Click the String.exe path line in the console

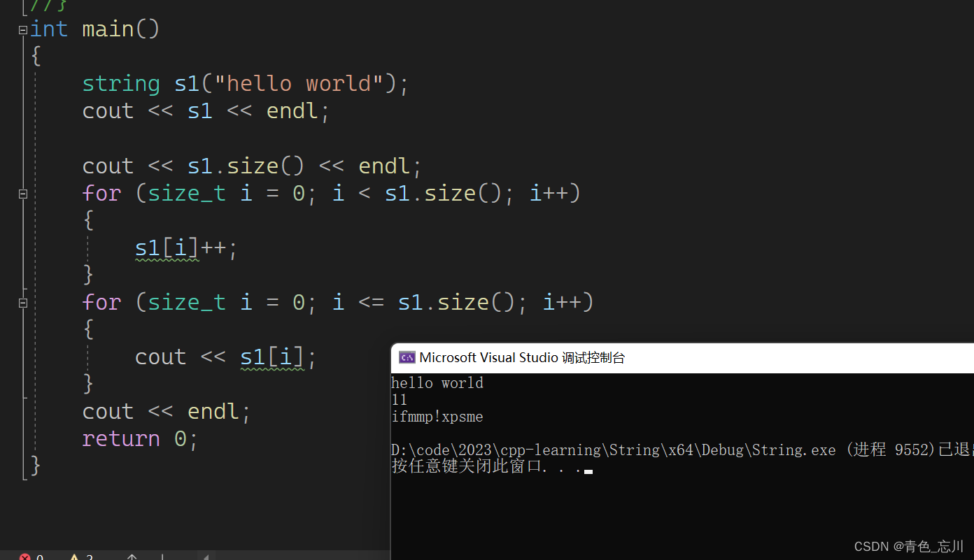pos(682,450)
